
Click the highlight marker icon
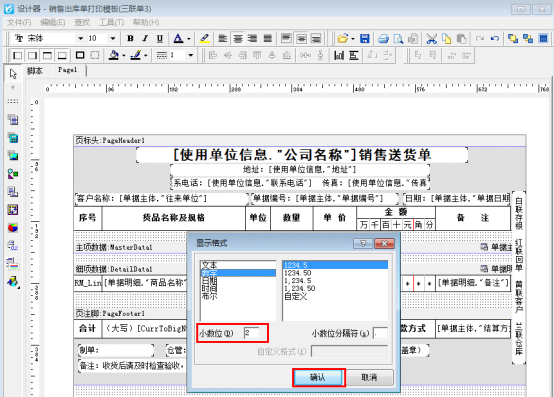(204, 38)
